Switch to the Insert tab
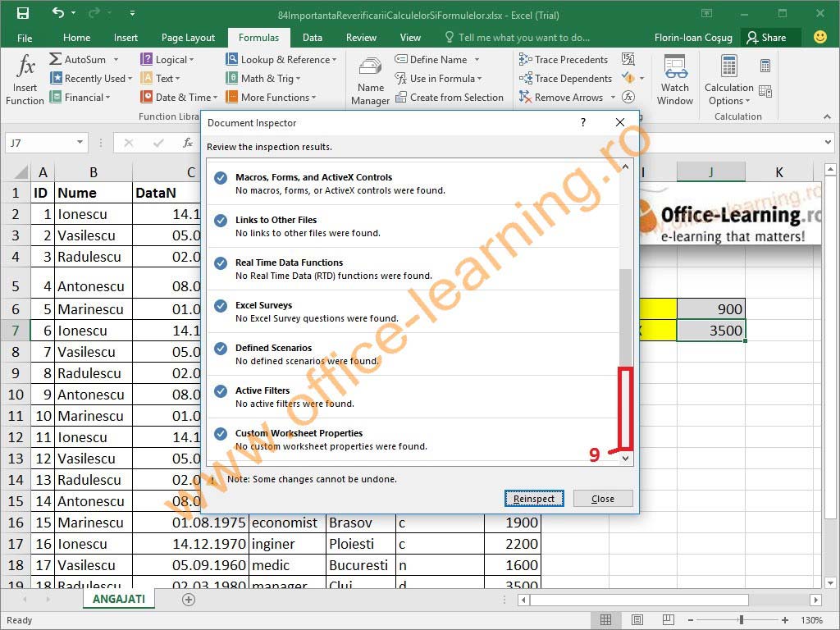Viewport: 840px width, 630px height. [126, 38]
